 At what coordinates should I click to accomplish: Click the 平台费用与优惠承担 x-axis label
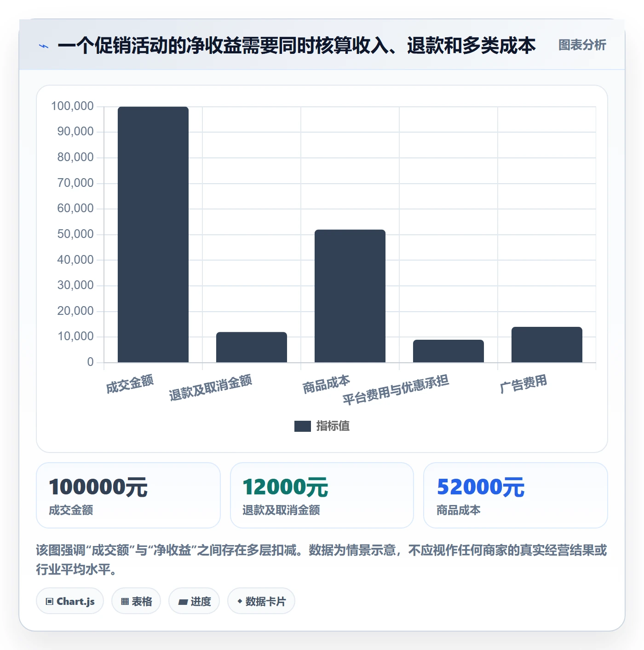396,389
